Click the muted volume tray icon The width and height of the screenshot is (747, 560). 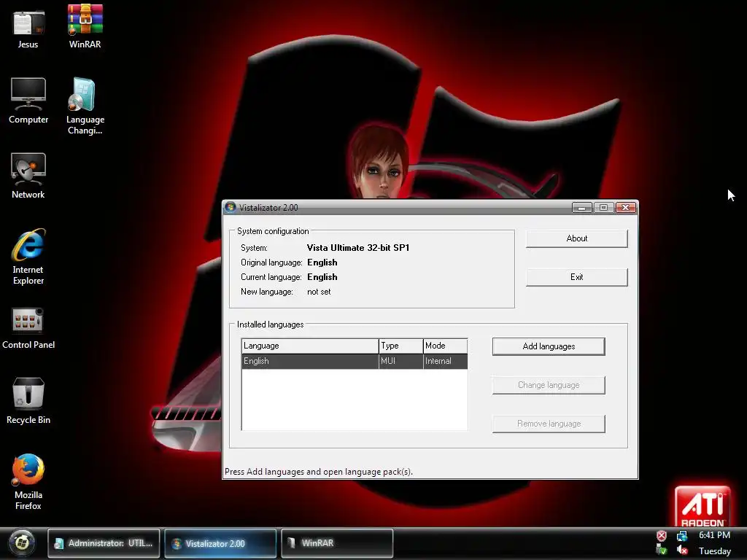coord(682,551)
